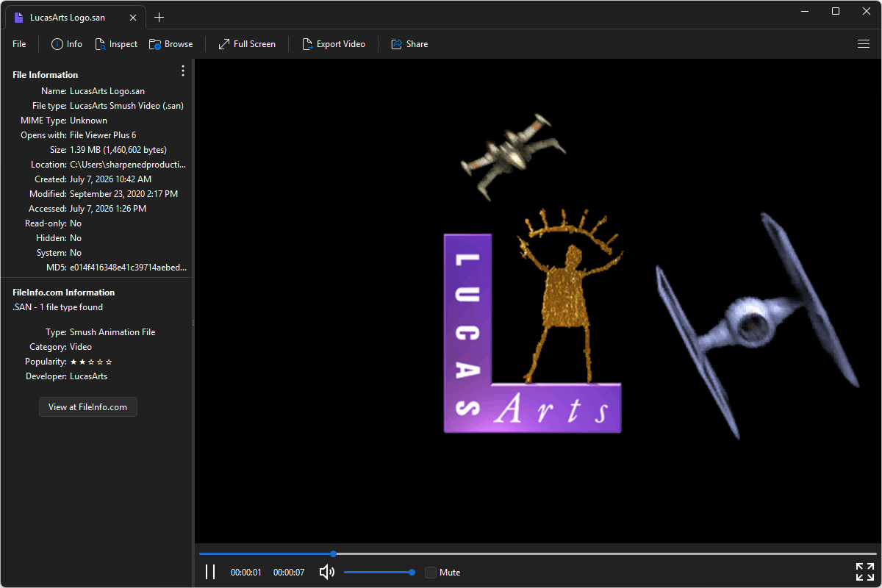Screen dimensions: 882x588
Task: Click the Location path value
Action: click(128, 165)
